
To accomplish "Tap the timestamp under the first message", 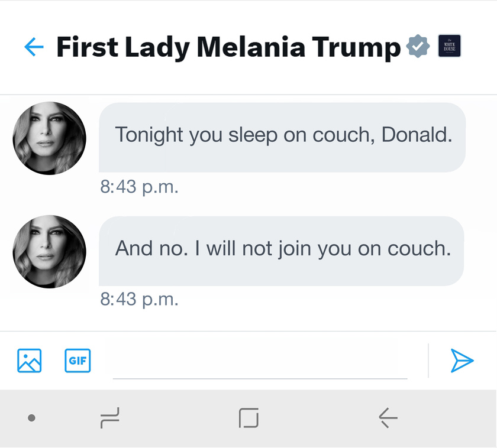I will pyautogui.click(x=140, y=187).
